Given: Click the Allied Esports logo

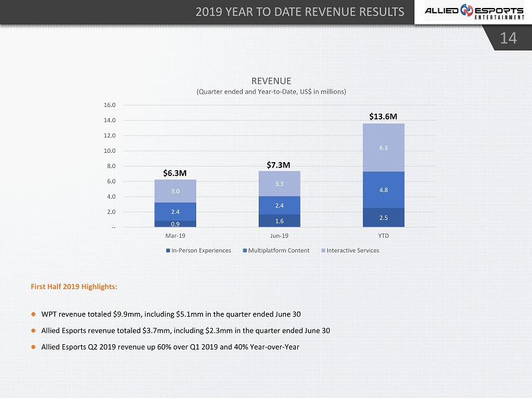Looking at the screenshot, I should click(473, 12).
